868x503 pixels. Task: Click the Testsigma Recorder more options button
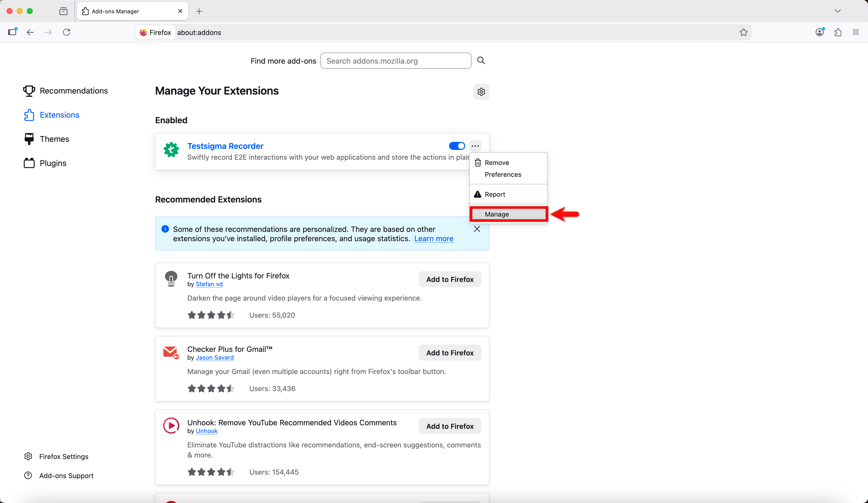[x=475, y=146]
